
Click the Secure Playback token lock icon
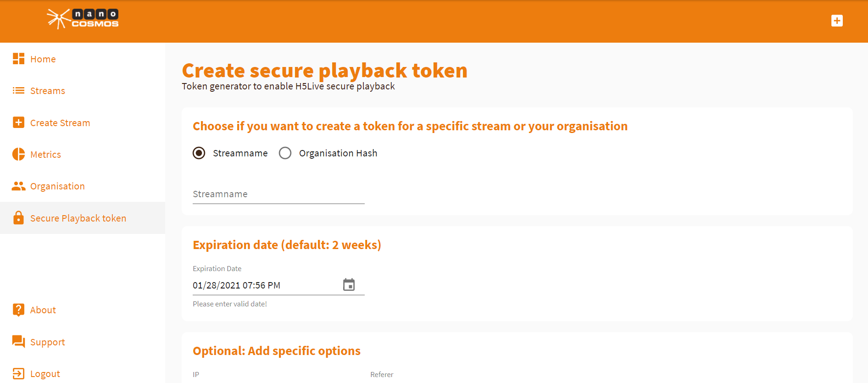pos(18,218)
